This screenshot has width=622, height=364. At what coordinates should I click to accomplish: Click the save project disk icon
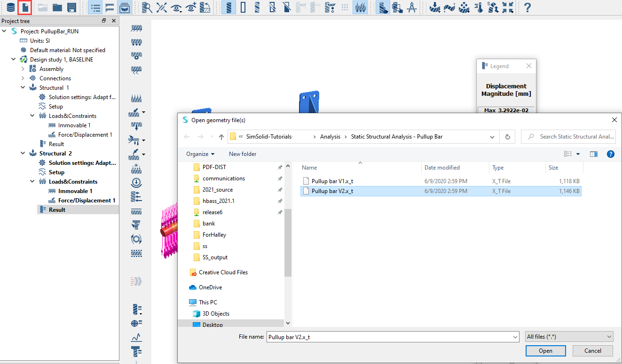71,8
